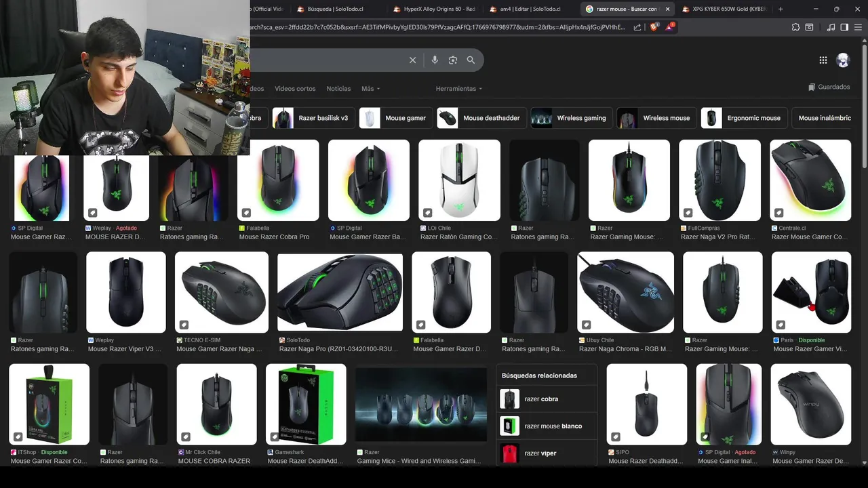Open Falabella 'Mouse Gamer Razer D...' title
Screen dimensions: 868x488
tap(450, 349)
